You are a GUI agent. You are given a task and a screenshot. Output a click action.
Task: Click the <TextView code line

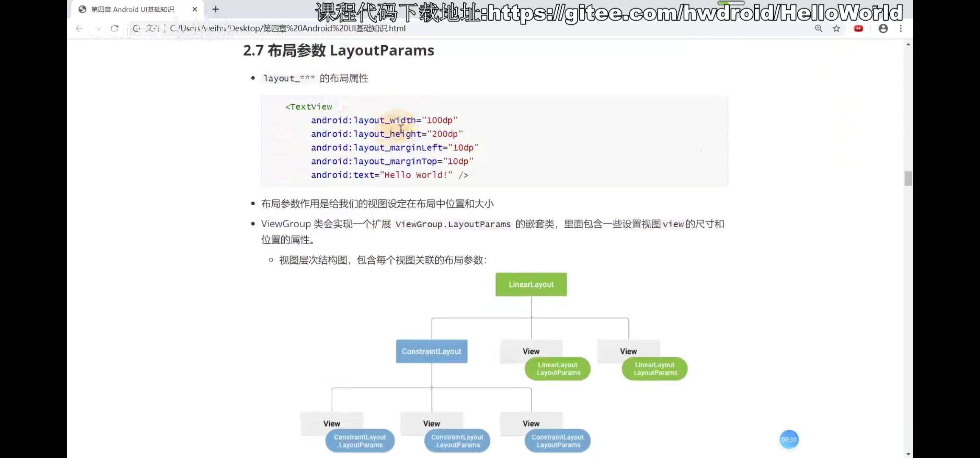pos(309,107)
